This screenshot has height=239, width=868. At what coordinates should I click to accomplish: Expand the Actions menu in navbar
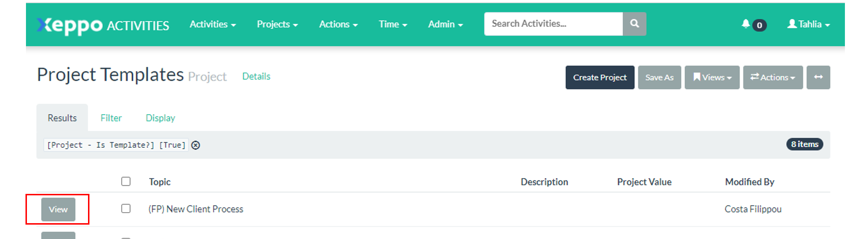338,24
